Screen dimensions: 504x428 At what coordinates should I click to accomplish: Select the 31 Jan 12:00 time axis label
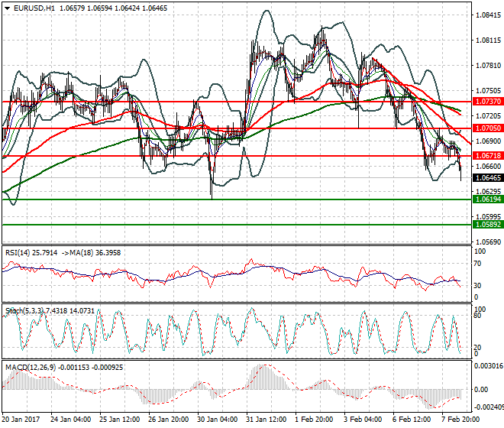click(x=267, y=420)
